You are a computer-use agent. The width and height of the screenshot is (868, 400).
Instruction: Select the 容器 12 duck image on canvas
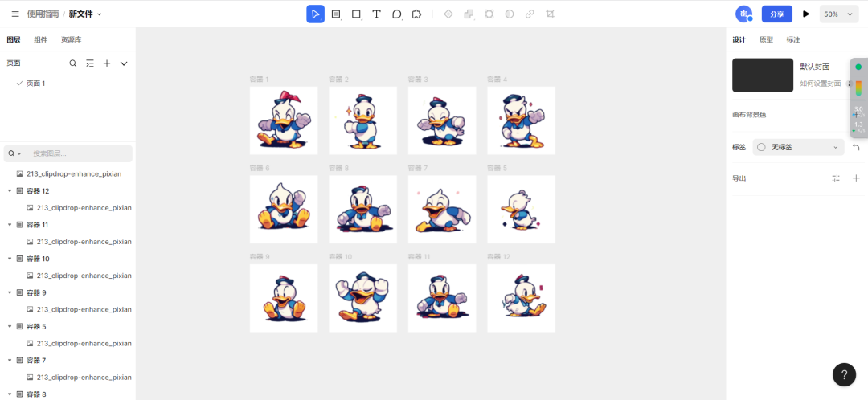[x=521, y=298]
